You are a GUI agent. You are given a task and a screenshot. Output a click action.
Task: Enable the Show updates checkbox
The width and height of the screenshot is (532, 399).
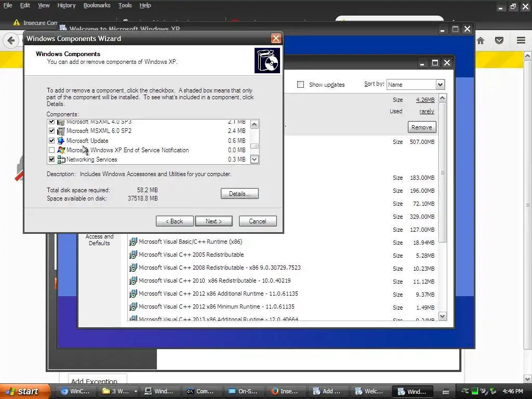[300, 85]
